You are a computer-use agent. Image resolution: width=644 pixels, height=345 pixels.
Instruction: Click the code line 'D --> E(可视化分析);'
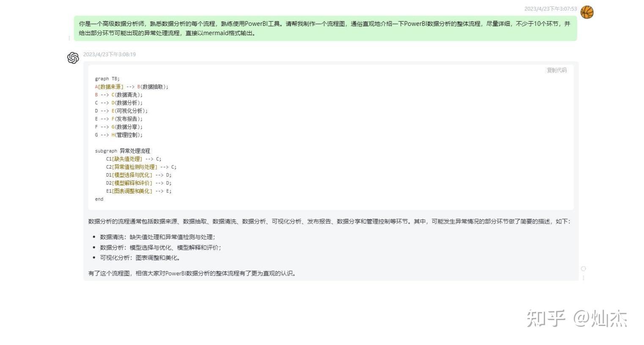coord(121,111)
